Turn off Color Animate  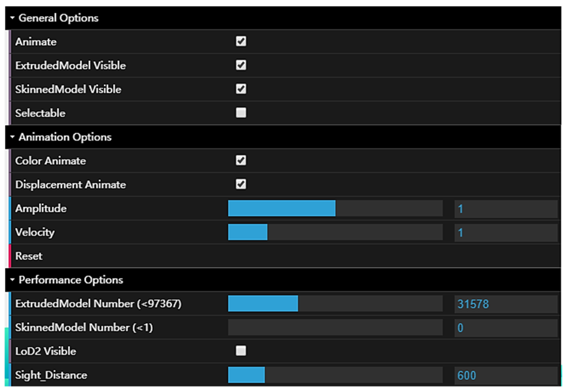click(x=241, y=160)
